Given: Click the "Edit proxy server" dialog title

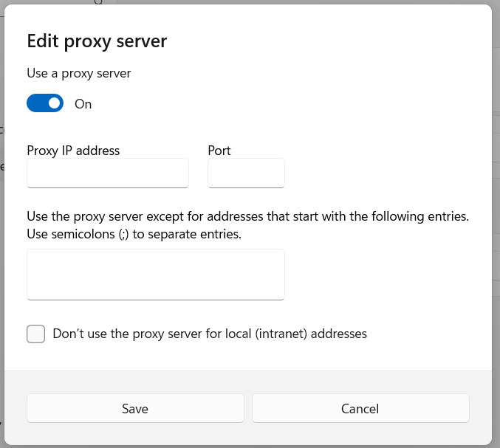Looking at the screenshot, I should 97,41.
